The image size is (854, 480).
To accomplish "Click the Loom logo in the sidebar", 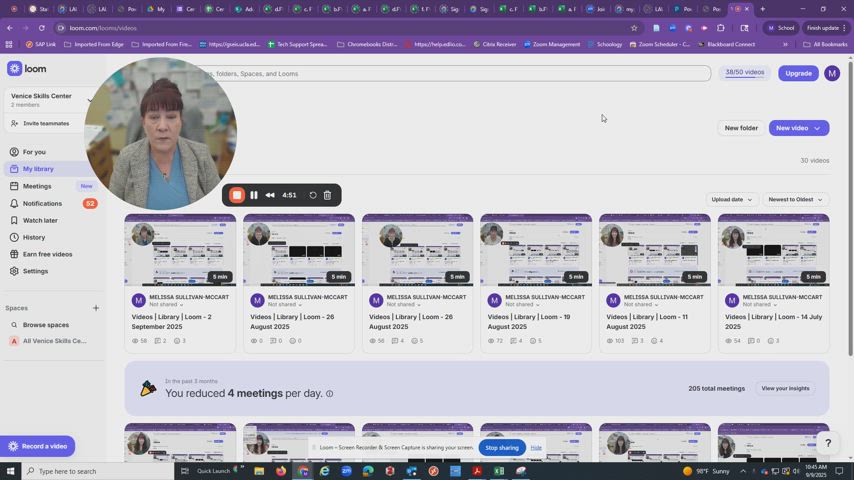I will point(27,69).
